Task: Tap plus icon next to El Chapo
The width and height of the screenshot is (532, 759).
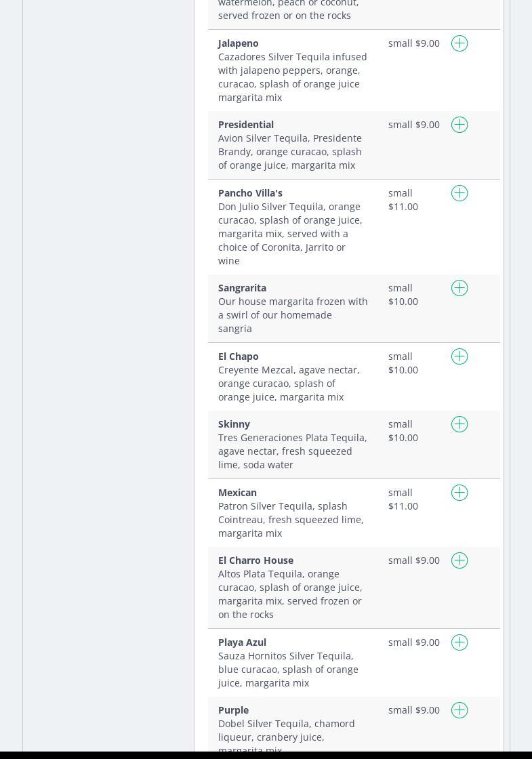Action: (459, 356)
